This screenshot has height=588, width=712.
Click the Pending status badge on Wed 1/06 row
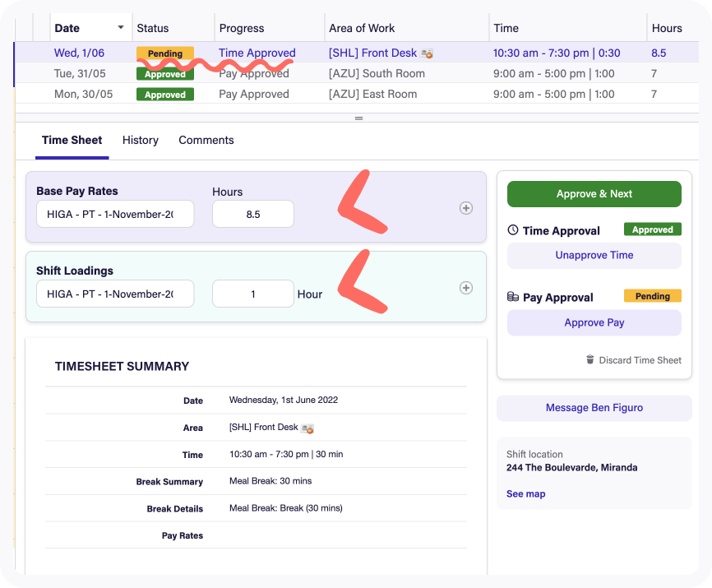[x=164, y=53]
